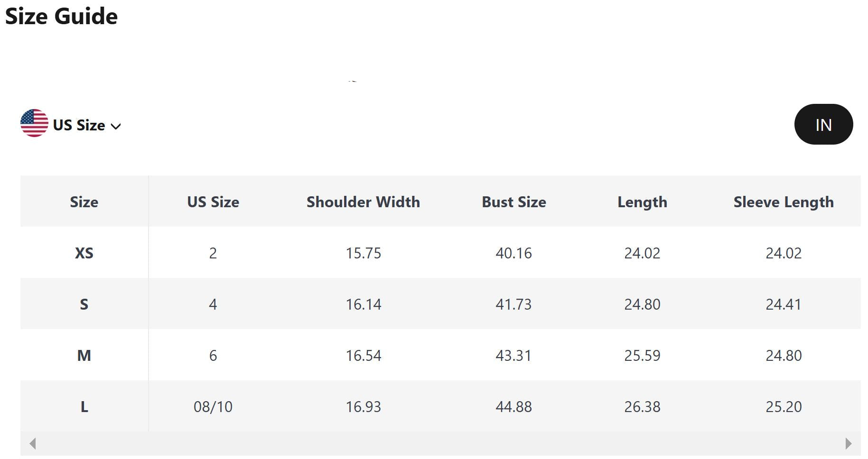This screenshot has height=459, width=868.
Task: Open the US Size region dropdown
Action: click(79, 125)
